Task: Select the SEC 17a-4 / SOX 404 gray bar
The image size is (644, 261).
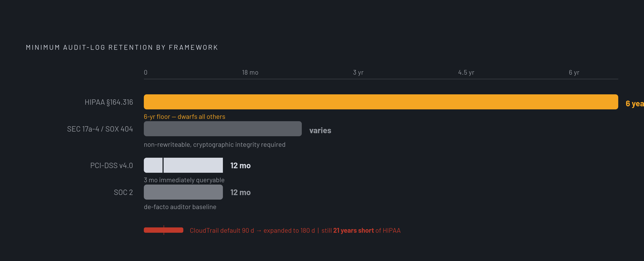Action: 223,129
